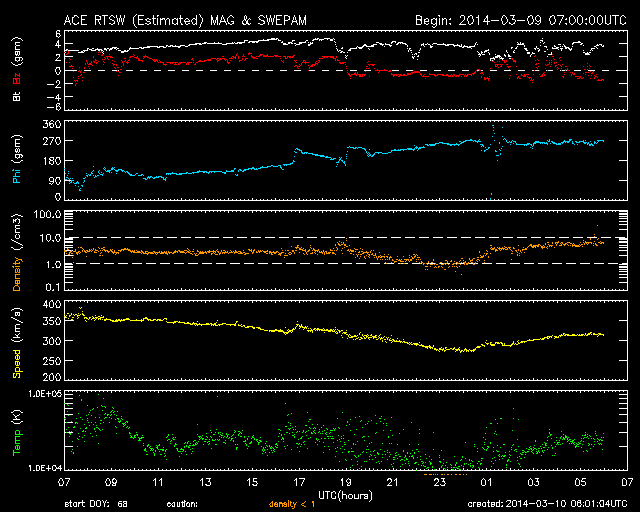Viewport: 640px width, 512px height.
Task: Click the '270' tick on the Phi axis
Action: [52, 141]
